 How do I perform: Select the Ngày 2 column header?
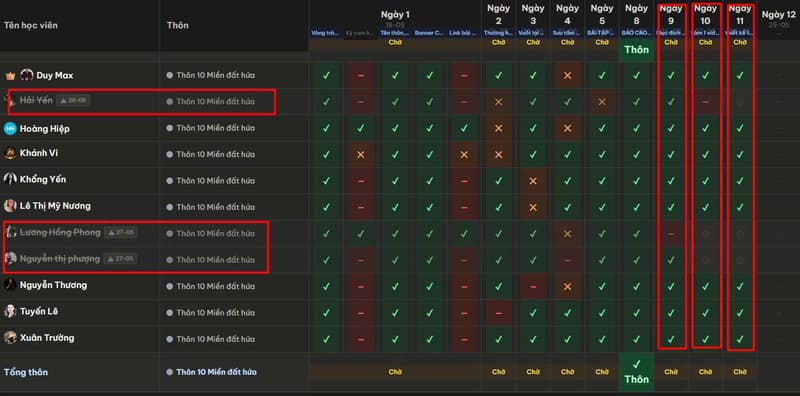[498, 14]
